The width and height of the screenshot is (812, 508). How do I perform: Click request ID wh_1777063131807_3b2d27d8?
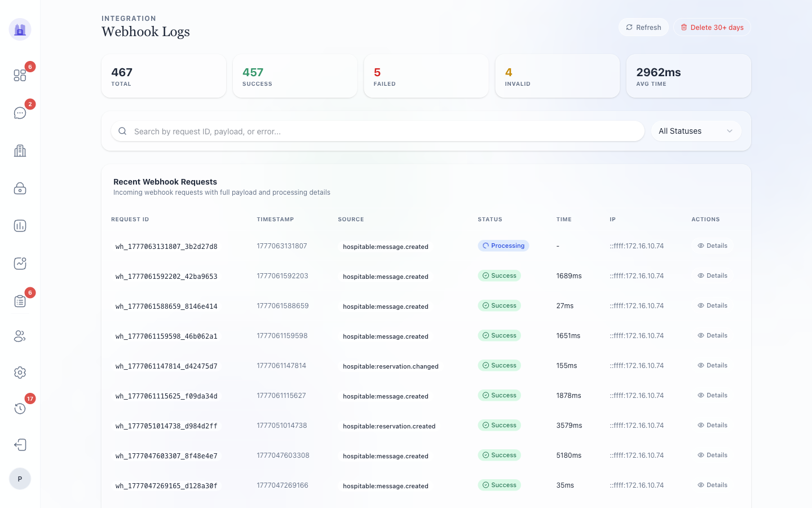click(x=166, y=246)
